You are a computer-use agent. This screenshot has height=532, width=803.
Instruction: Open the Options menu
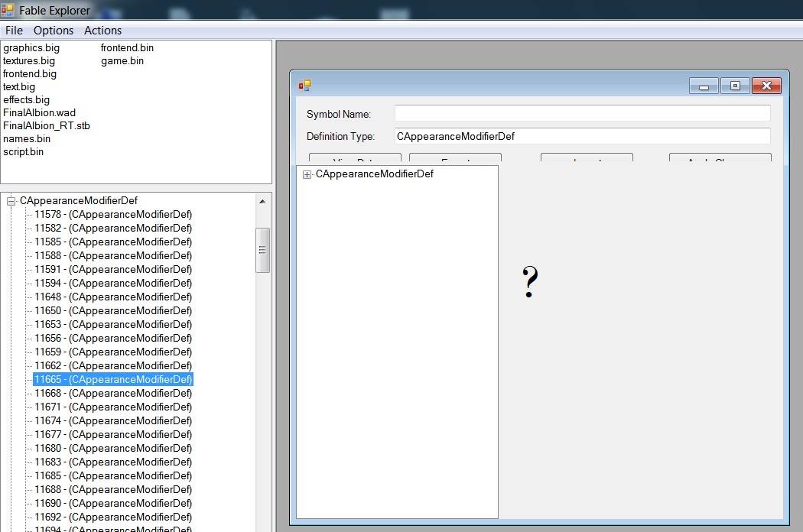(54, 31)
